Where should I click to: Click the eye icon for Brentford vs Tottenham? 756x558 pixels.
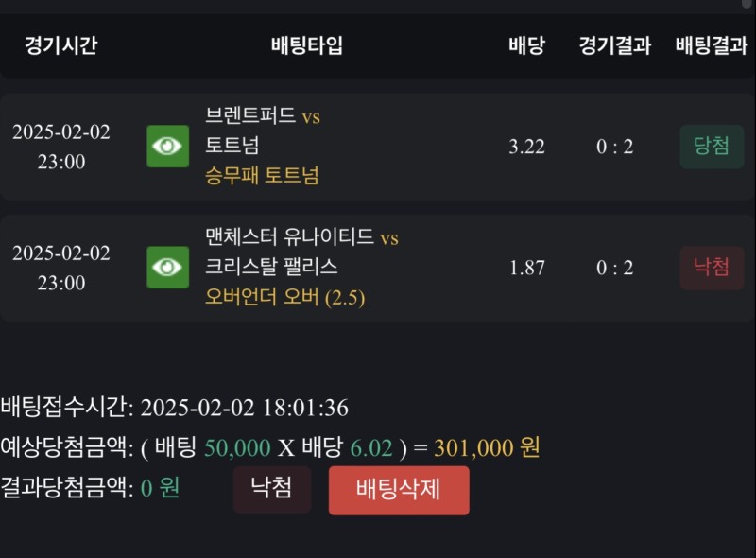(168, 147)
